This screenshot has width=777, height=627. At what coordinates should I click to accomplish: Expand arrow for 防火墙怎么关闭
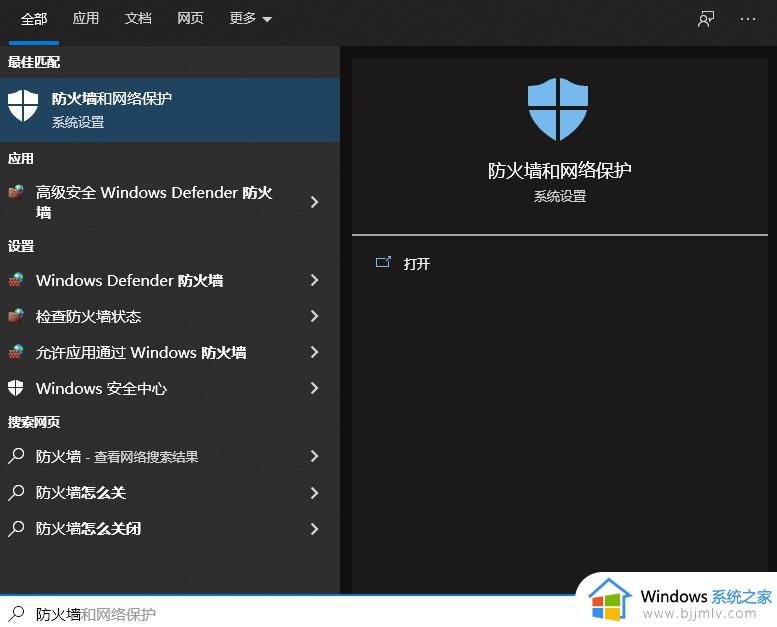pos(314,529)
